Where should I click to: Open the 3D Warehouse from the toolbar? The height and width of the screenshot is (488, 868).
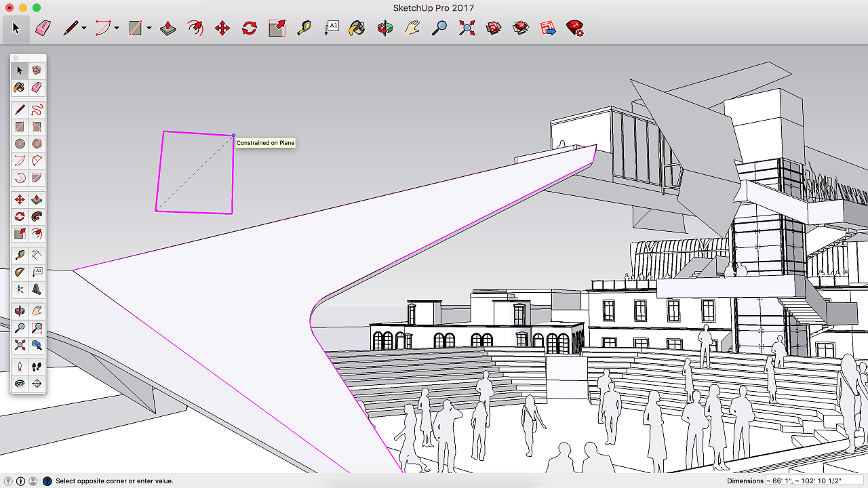[x=494, y=28]
